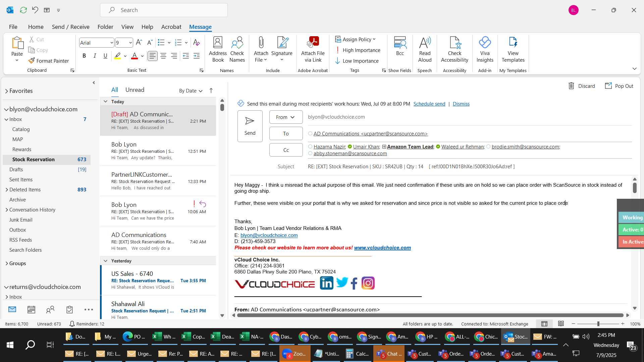Viewport: 644px width, 362px height.
Task: Toggle Align Right paragraph
Action: pos(174,56)
